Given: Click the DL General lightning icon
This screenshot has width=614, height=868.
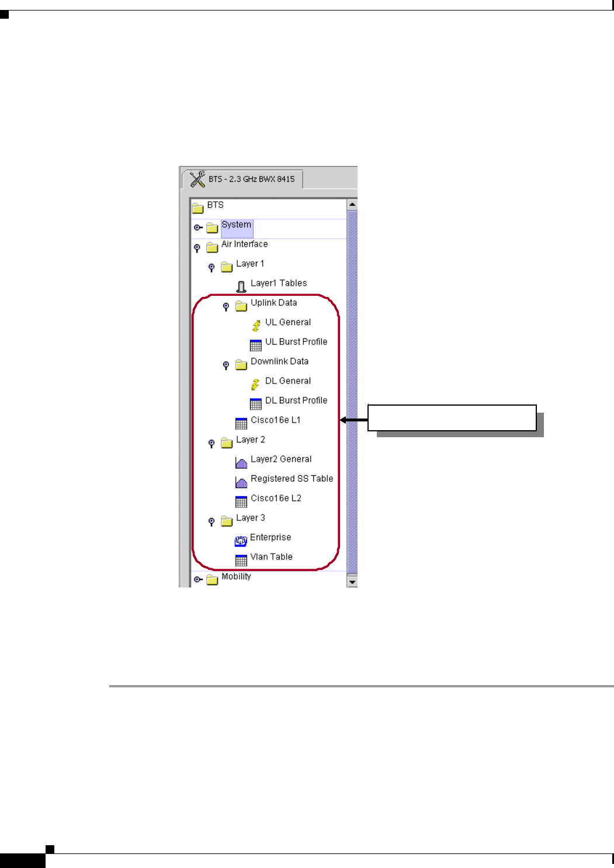Looking at the screenshot, I should [x=255, y=384].
